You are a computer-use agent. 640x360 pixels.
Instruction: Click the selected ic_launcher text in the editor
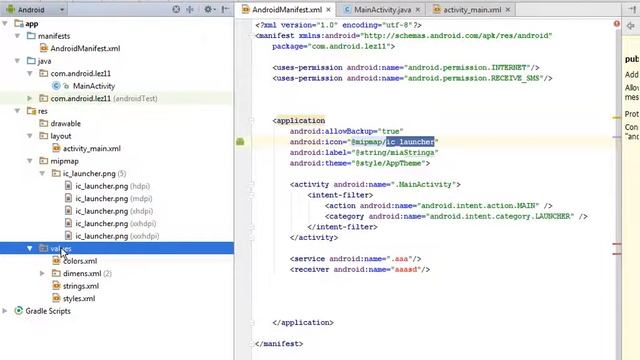[x=410, y=142]
